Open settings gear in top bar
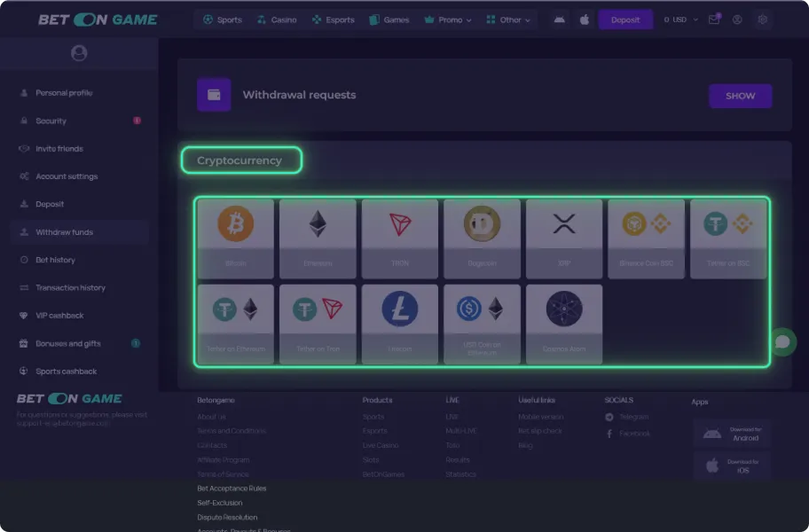The height and width of the screenshot is (532, 809). tap(762, 20)
